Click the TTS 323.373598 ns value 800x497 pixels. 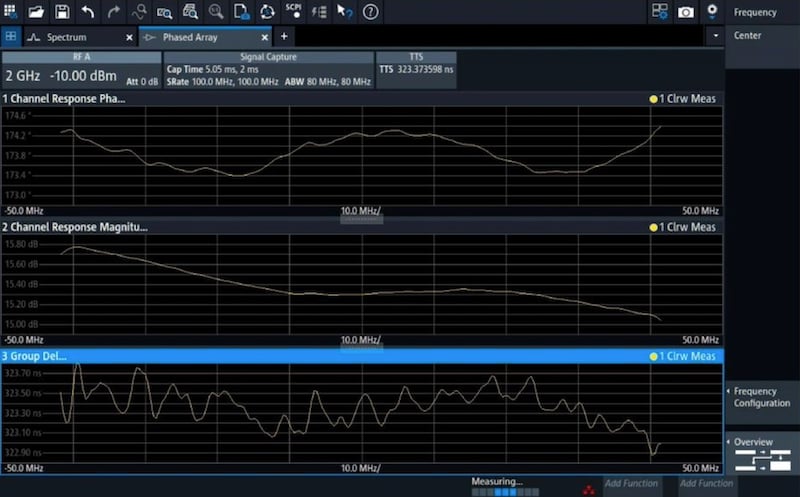tap(416, 69)
